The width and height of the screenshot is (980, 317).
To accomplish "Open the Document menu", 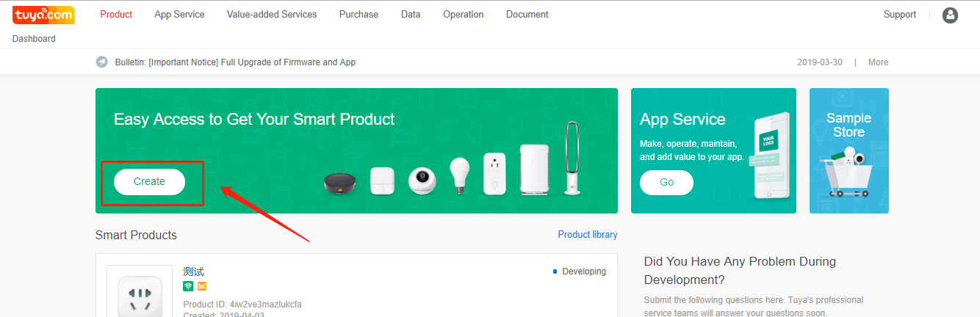I will pyautogui.click(x=527, y=15).
